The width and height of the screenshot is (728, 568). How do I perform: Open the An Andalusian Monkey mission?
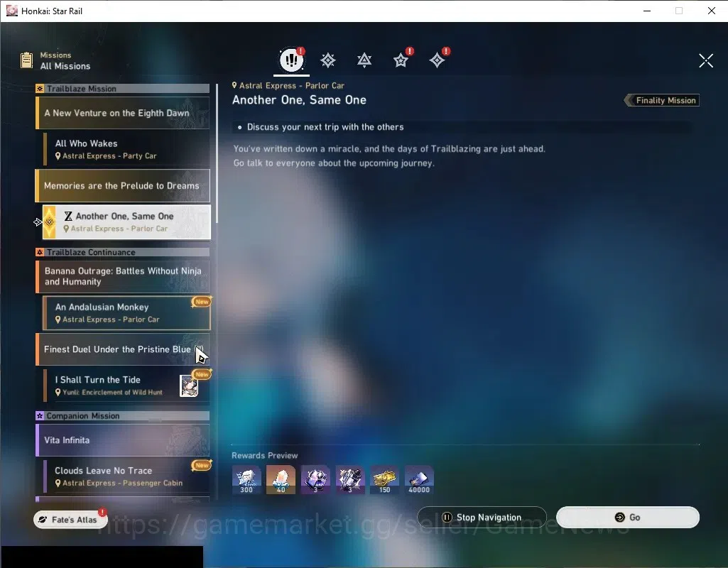click(x=126, y=313)
